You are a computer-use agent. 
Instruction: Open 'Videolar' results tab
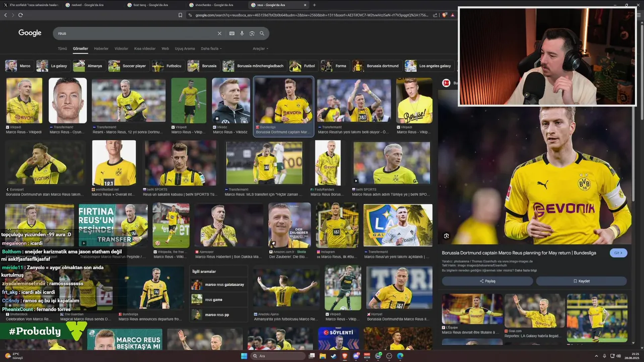coord(121,49)
